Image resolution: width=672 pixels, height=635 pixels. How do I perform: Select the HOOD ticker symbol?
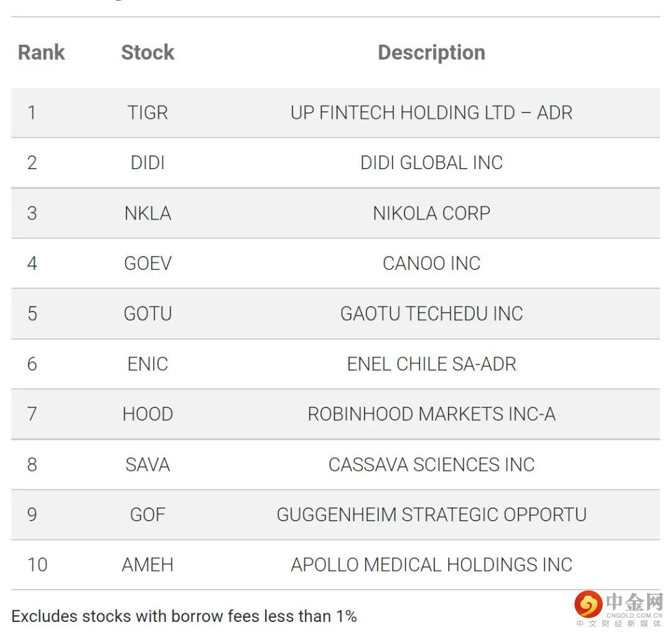tap(147, 414)
